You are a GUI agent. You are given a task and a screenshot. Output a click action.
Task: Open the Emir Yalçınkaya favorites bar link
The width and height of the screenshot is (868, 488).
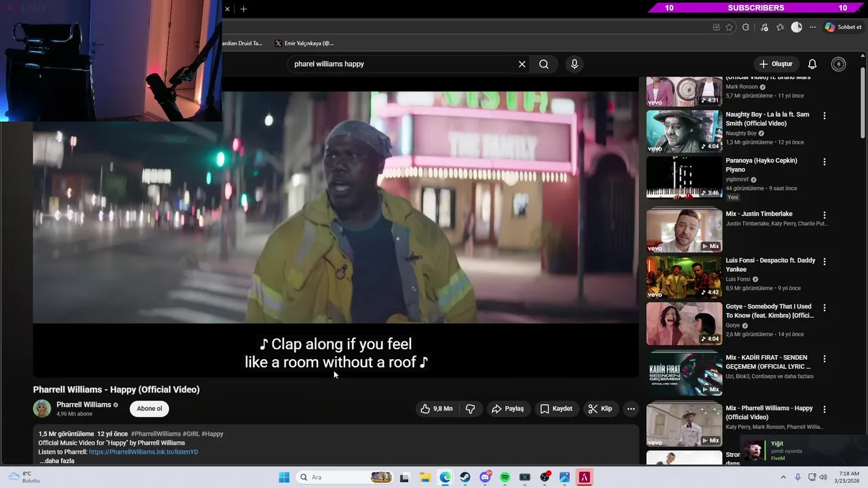tap(304, 43)
